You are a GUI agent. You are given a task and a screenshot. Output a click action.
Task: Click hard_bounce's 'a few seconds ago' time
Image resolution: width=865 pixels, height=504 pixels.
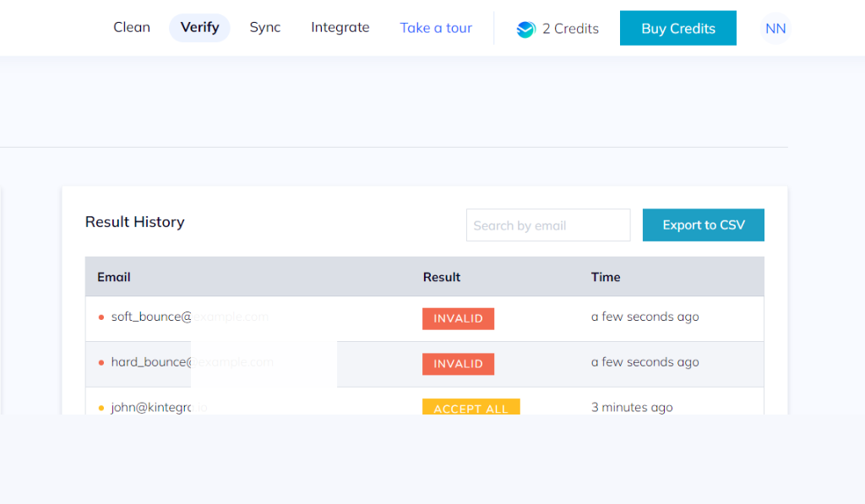pyautogui.click(x=645, y=361)
